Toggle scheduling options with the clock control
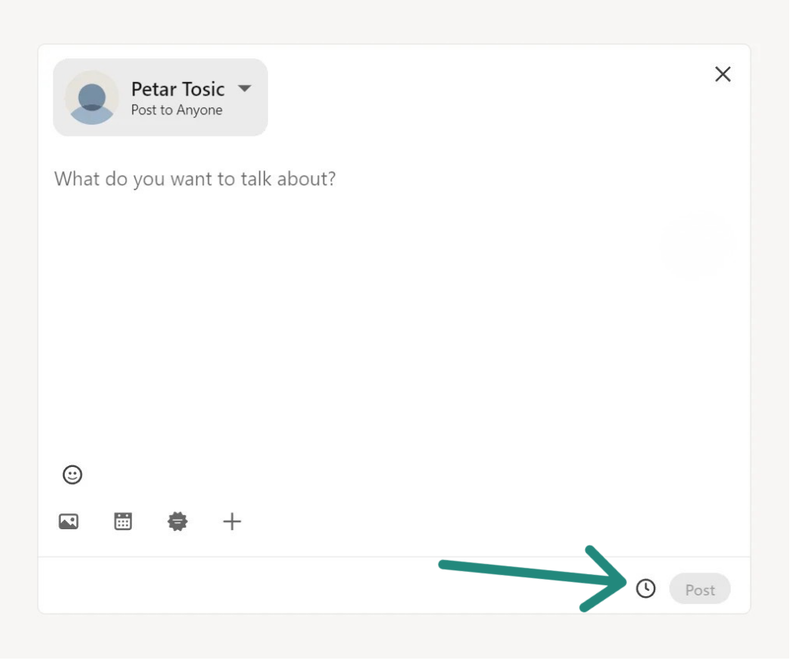Screen dimensions: 790x672 coord(645,588)
